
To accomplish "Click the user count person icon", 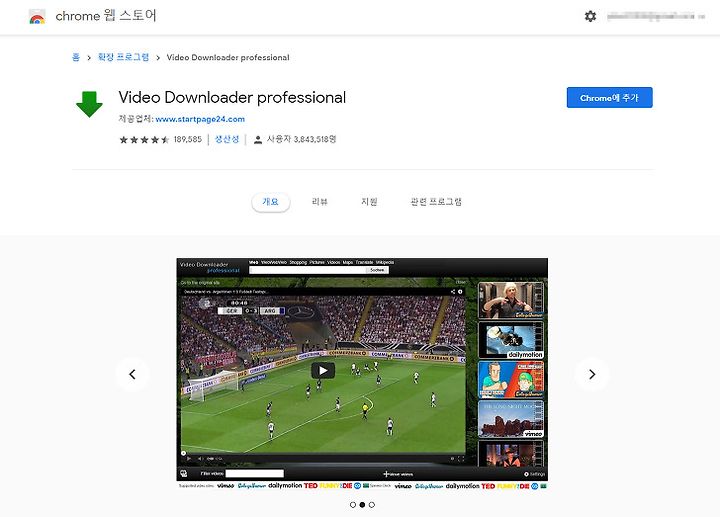I will pos(258,140).
